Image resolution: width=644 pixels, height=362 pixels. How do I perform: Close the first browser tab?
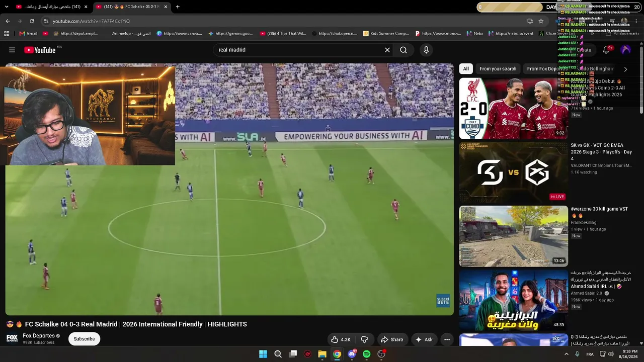[86, 7]
